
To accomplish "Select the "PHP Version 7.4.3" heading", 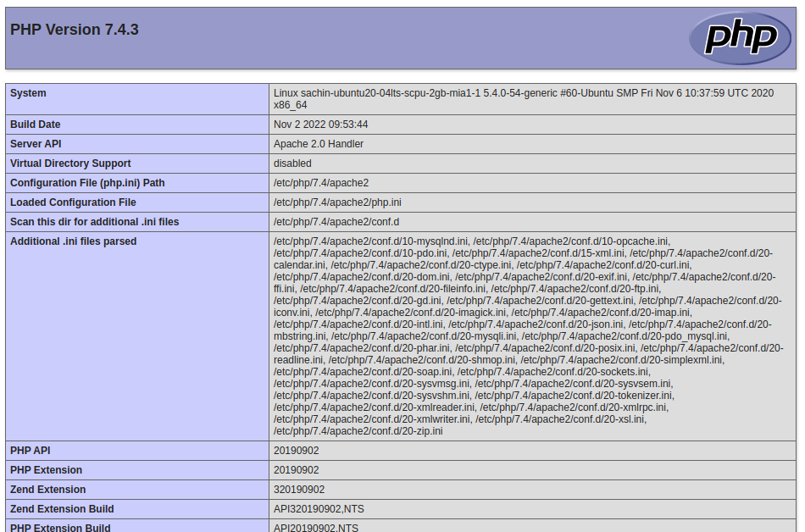I will coord(75,30).
